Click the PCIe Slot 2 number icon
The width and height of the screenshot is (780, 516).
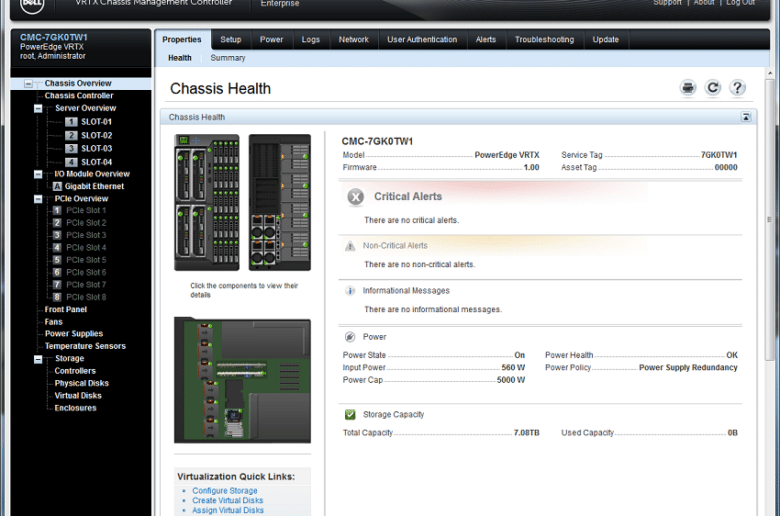[57, 223]
